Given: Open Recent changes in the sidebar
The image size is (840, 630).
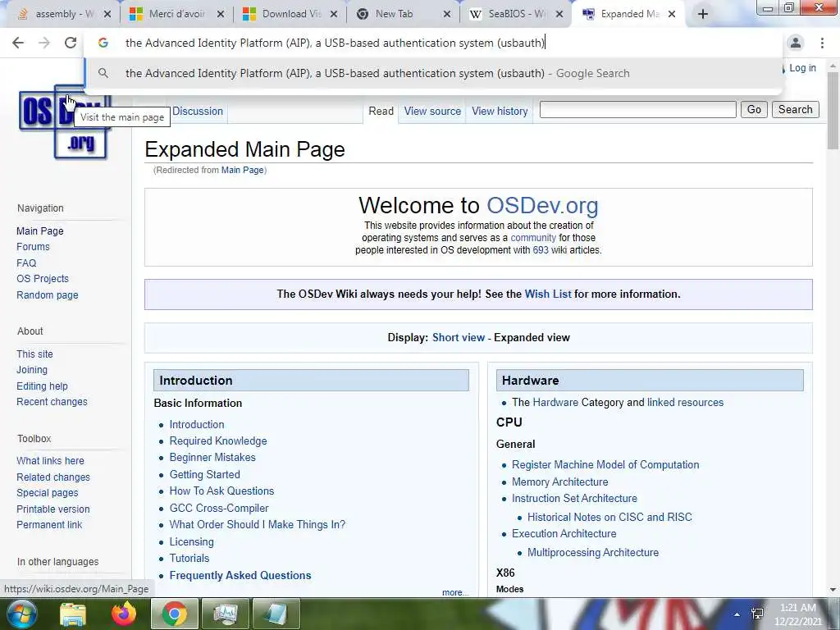Looking at the screenshot, I should pos(52,402).
